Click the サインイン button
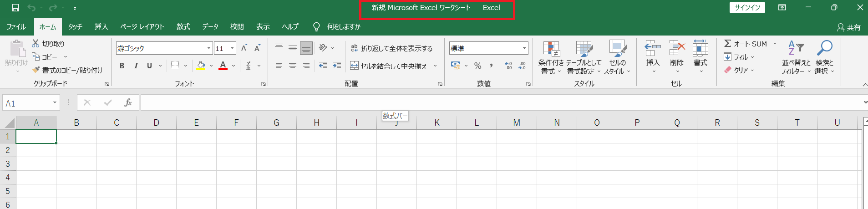This screenshot has height=209, width=868. point(747,8)
